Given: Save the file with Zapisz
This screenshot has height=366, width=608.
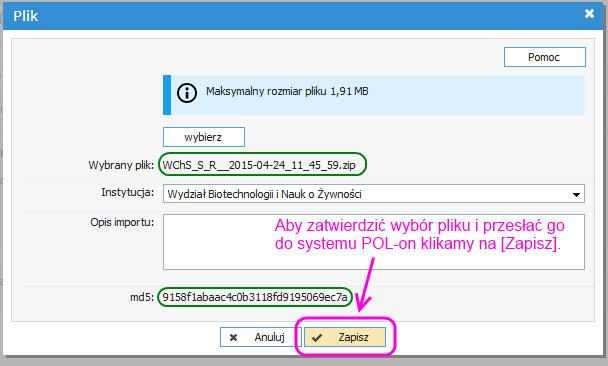Looking at the screenshot, I should [345, 337].
